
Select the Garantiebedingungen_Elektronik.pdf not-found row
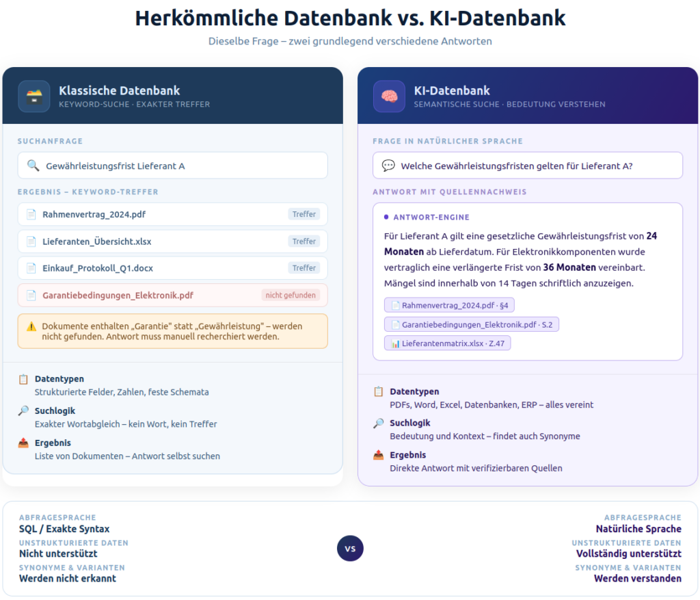[x=173, y=296]
